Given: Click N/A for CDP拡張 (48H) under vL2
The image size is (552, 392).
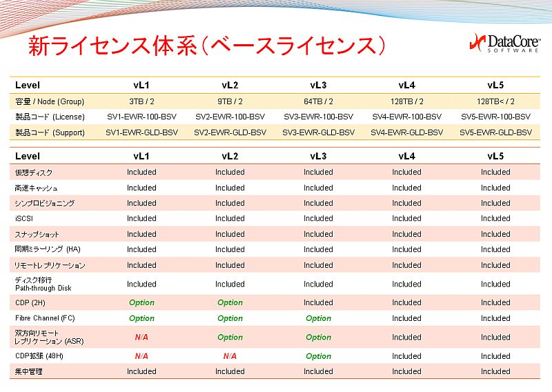Looking at the screenshot, I should click(x=230, y=356).
